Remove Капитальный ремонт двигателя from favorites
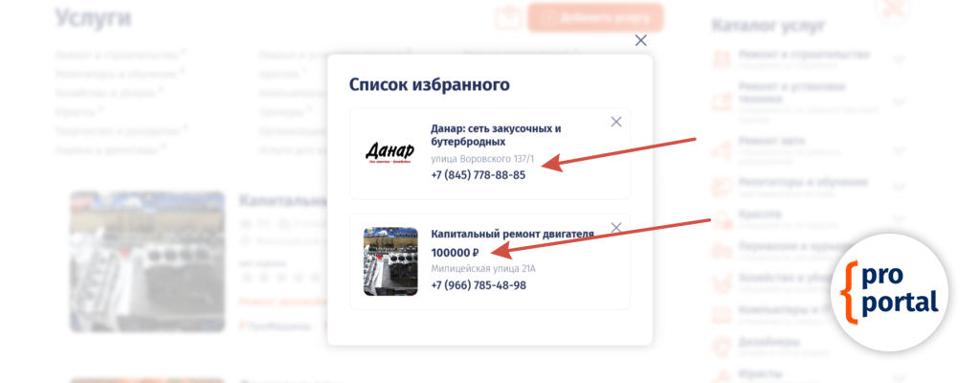The image size is (980, 383). point(616,227)
